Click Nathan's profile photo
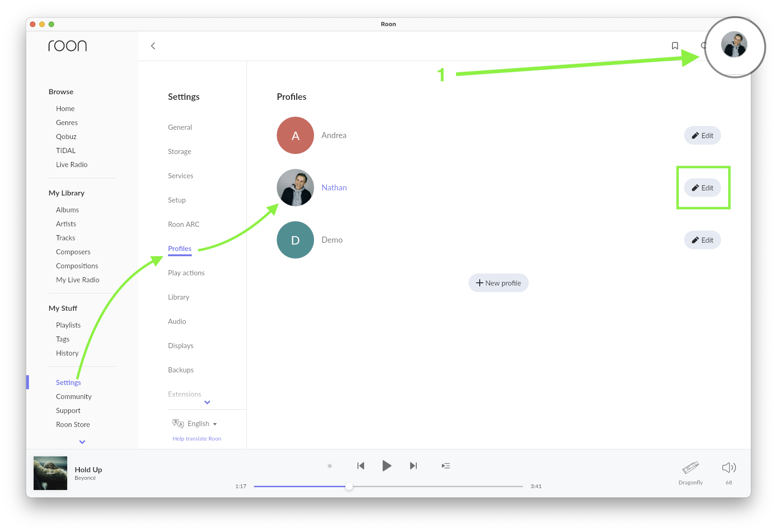 pos(295,188)
